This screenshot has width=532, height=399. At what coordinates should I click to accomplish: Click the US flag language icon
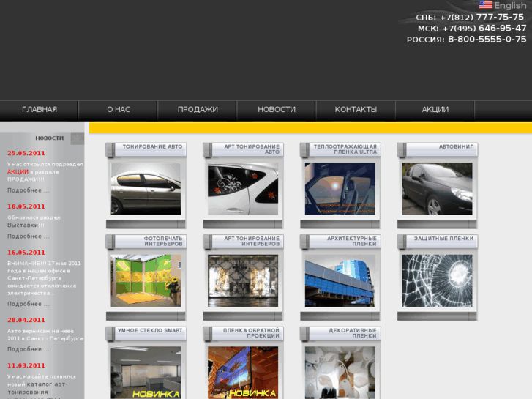pos(485,4)
